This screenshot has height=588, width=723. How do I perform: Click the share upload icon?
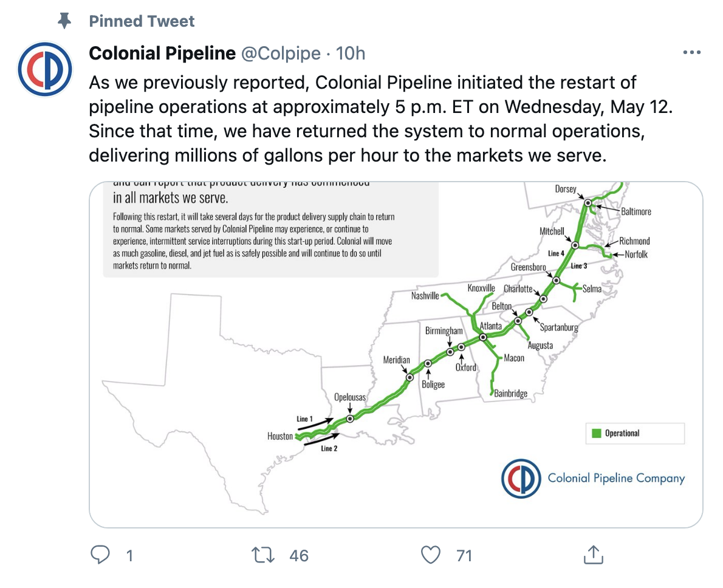click(x=594, y=554)
